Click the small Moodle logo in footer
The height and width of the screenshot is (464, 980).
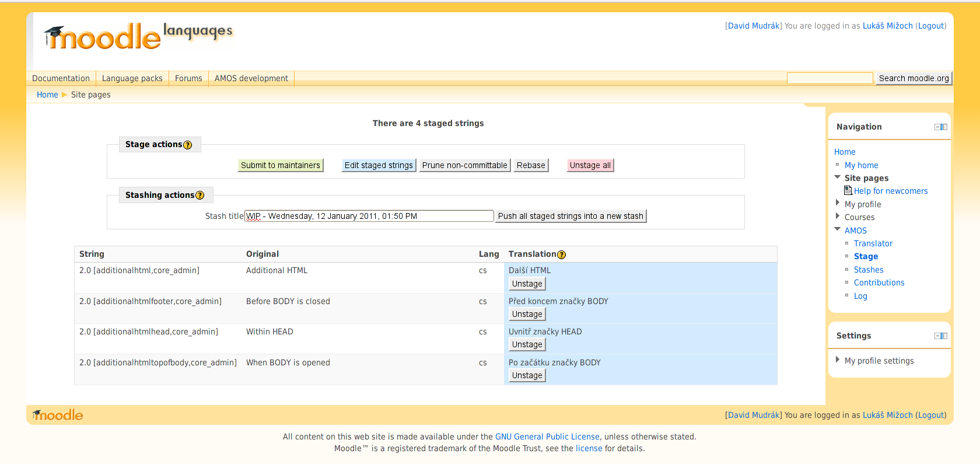click(58, 415)
